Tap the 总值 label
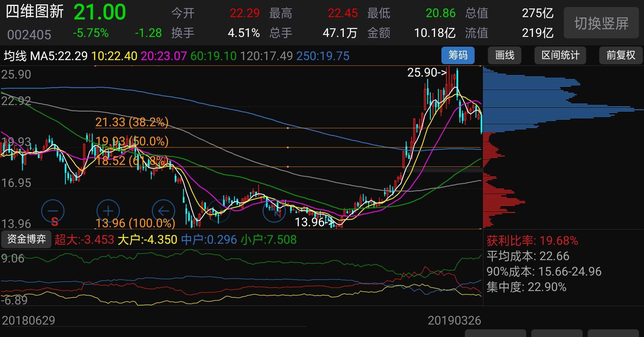 tap(477, 13)
